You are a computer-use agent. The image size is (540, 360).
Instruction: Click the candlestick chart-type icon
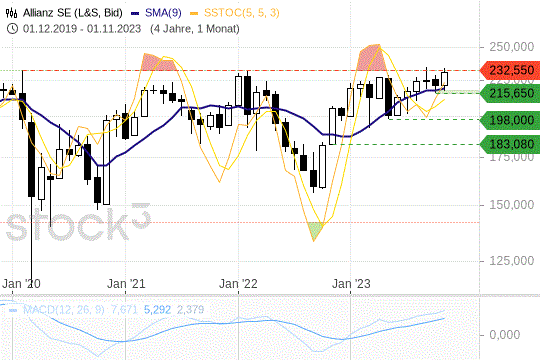[x=11, y=13]
